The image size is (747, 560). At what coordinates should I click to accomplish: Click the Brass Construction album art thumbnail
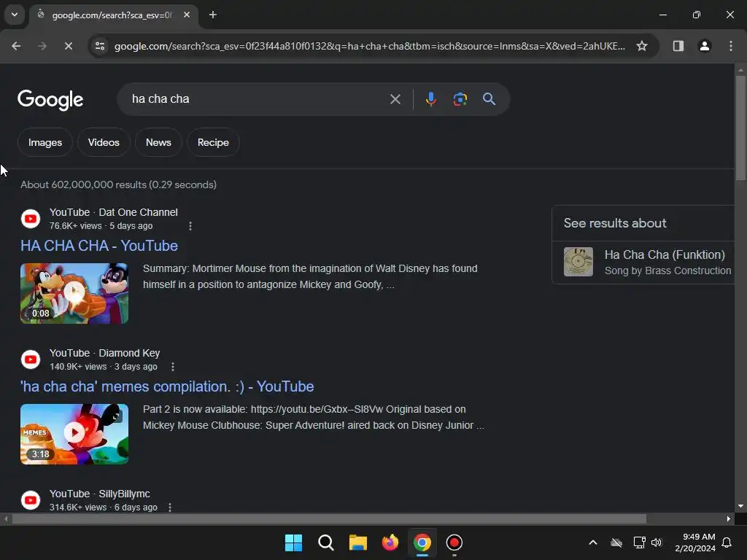578,262
